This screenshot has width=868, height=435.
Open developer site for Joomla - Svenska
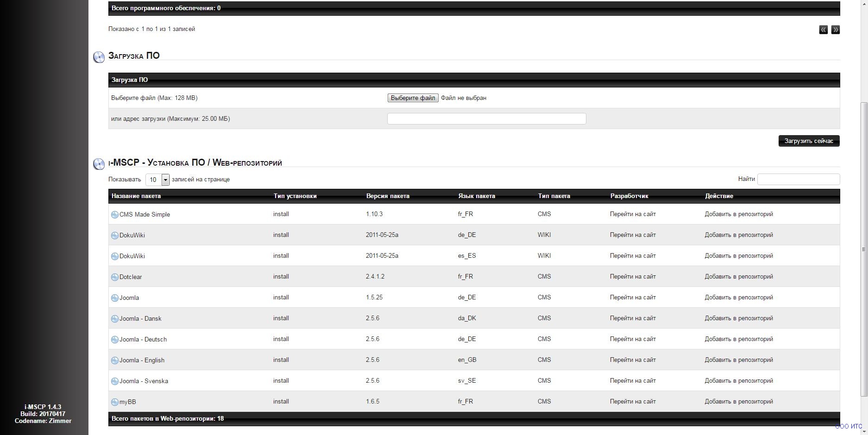[633, 380]
